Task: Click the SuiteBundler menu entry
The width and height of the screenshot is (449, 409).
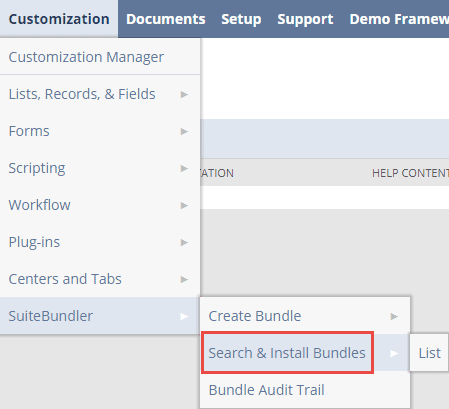Action: tap(100, 316)
